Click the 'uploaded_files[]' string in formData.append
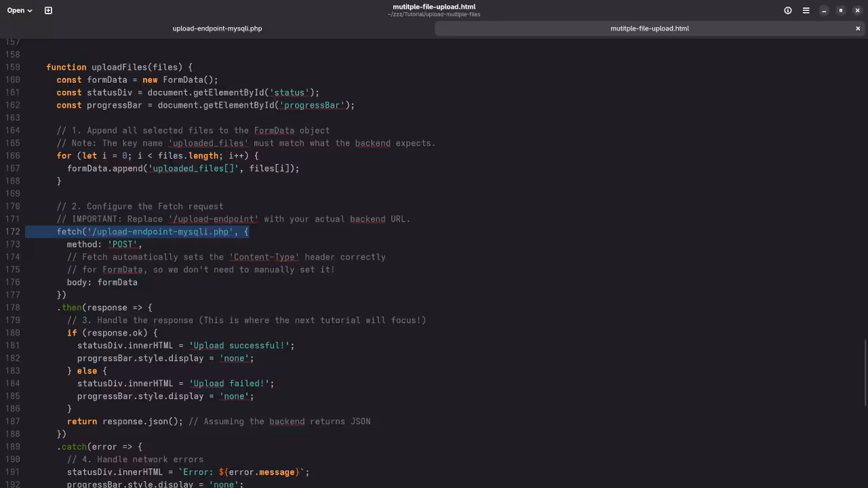 (193, 168)
